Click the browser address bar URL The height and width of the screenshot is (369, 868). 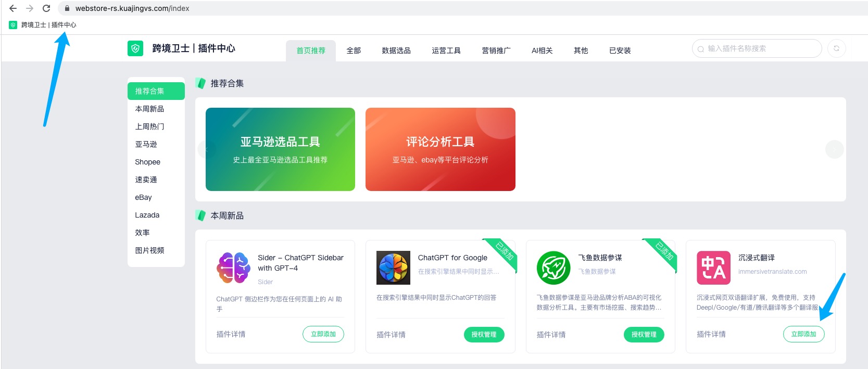click(132, 8)
